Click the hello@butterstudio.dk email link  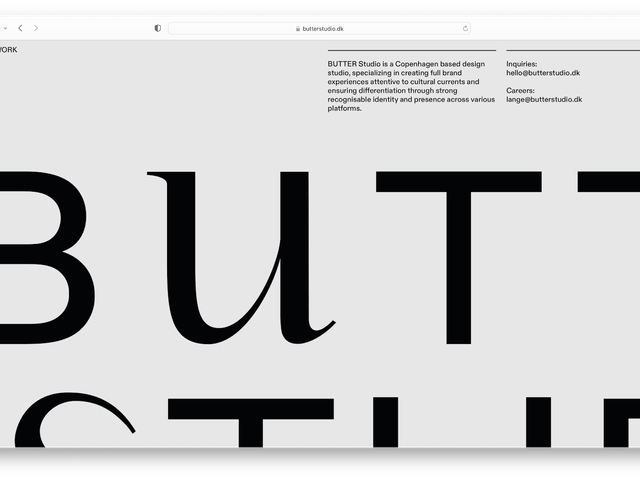pos(543,73)
